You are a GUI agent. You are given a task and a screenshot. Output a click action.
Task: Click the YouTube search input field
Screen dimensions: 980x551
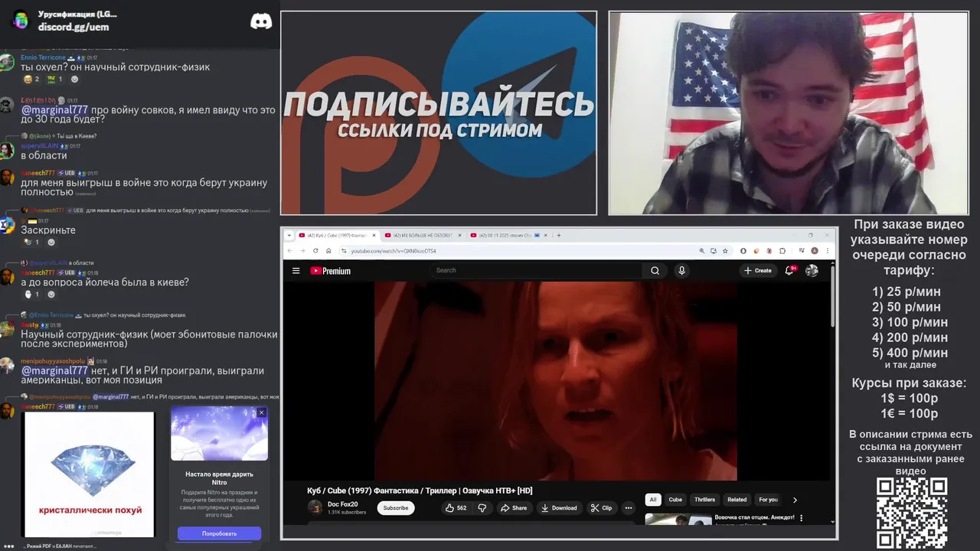coord(536,270)
